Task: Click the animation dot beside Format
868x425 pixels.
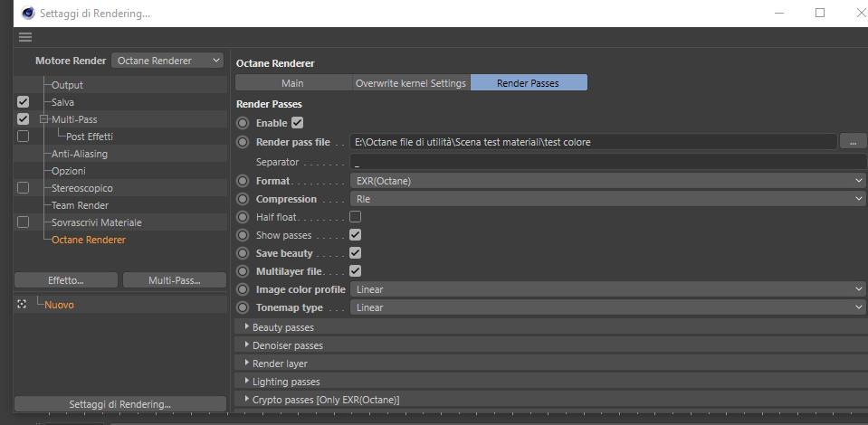Action: (x=243, y=181)
